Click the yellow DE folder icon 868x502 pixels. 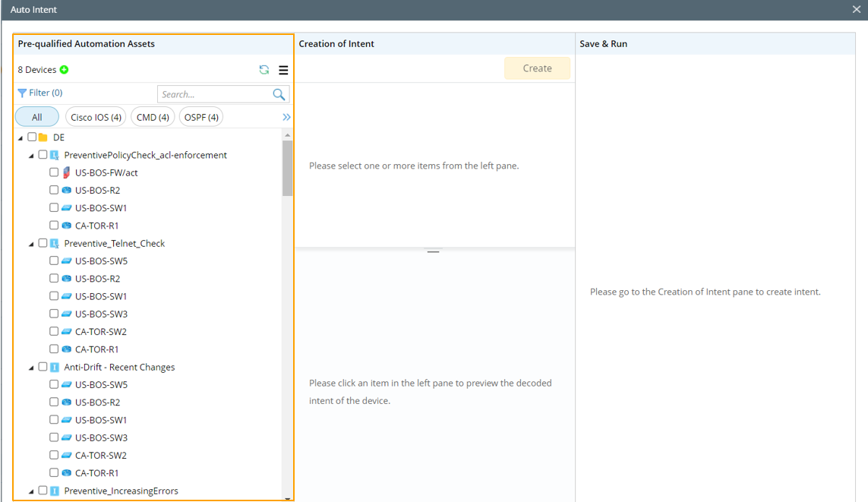point(43,137)
